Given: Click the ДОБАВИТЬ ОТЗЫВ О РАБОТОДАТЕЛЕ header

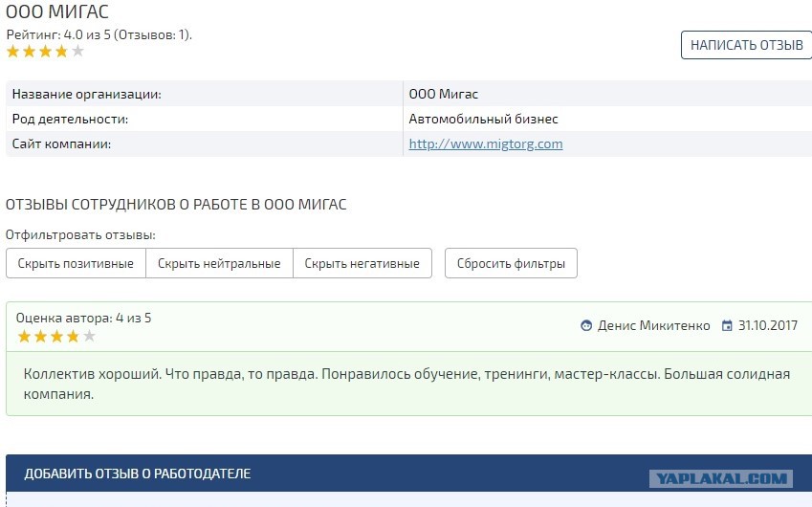Looking at the screenshot, I should [x=408, y=474].
